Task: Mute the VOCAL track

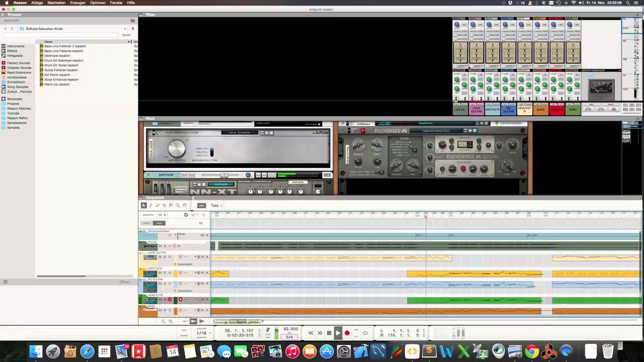Action: [160, 246]
